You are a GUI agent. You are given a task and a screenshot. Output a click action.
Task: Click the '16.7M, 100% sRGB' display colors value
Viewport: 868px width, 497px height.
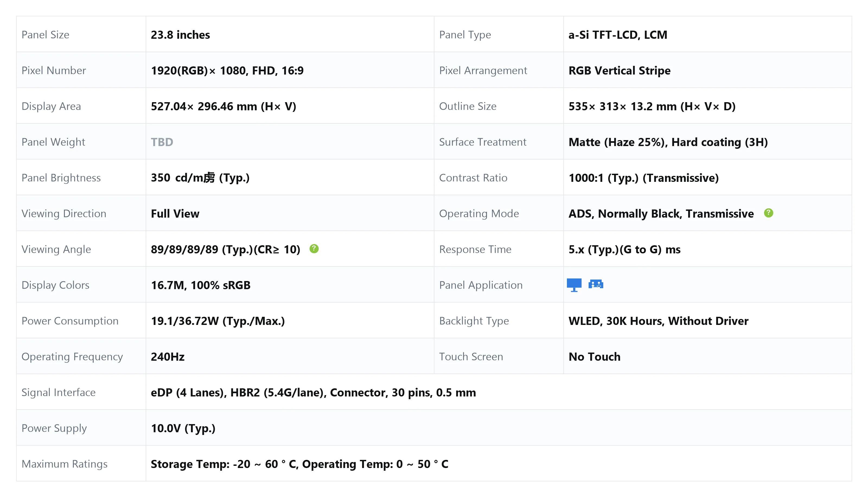[x=200, y=285]
